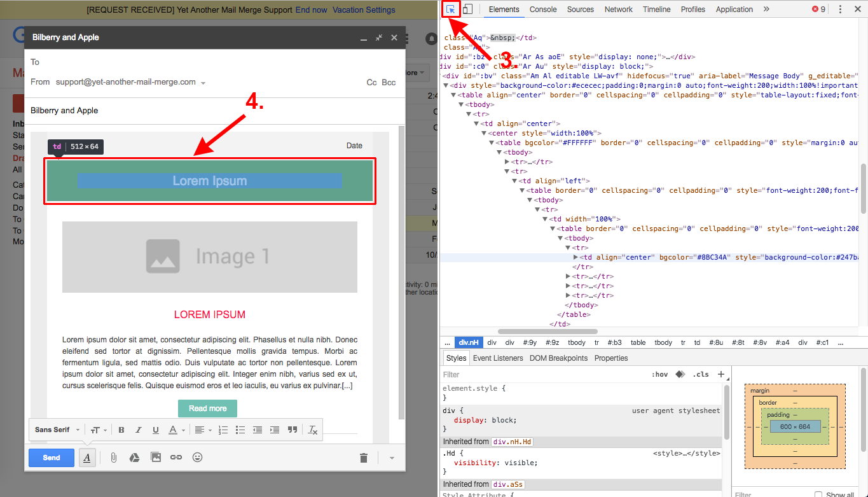Screen dimensions: 868x497
Task: Click the Send button
Action: 51,457
